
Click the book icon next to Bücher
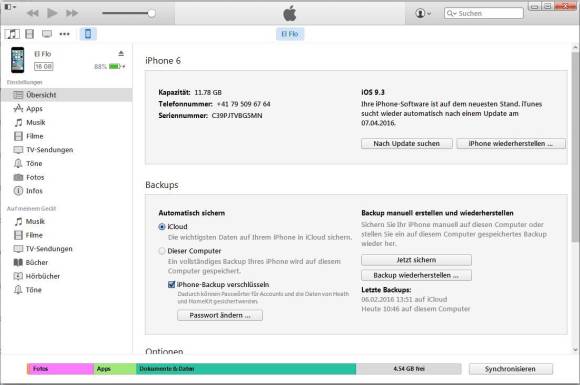[x=18, y=262]
